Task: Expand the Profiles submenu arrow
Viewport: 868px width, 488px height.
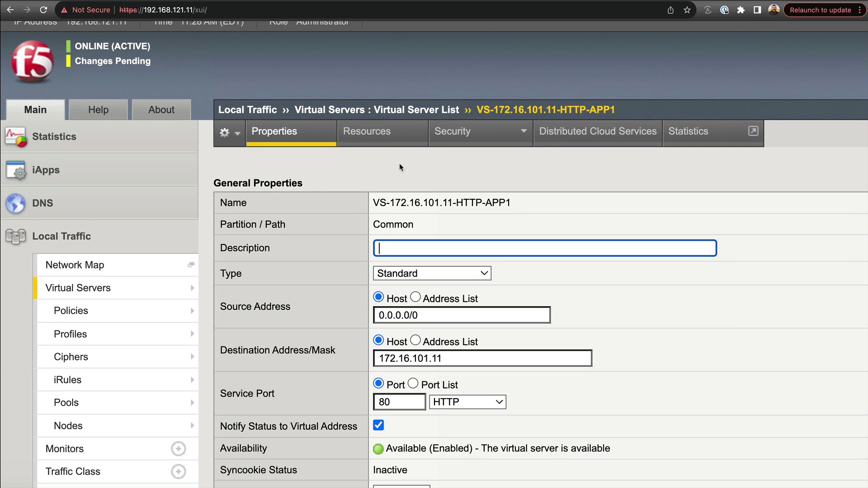Action: click(192, 334)
